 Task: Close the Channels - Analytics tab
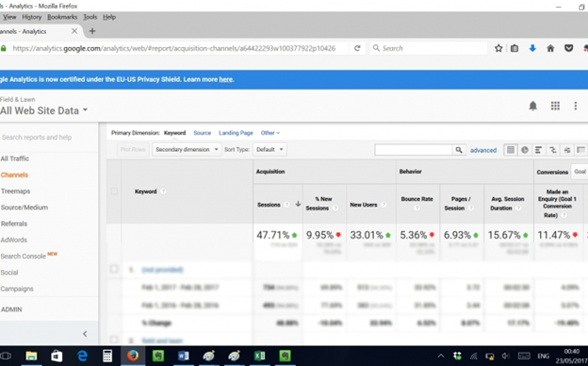pos(74,31)
